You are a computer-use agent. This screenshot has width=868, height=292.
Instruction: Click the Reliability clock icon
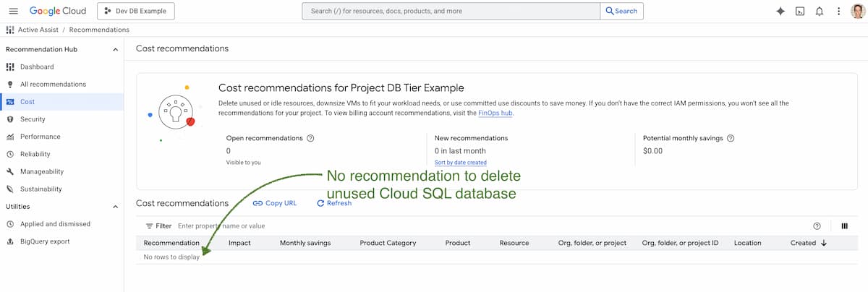click(10, 154)
